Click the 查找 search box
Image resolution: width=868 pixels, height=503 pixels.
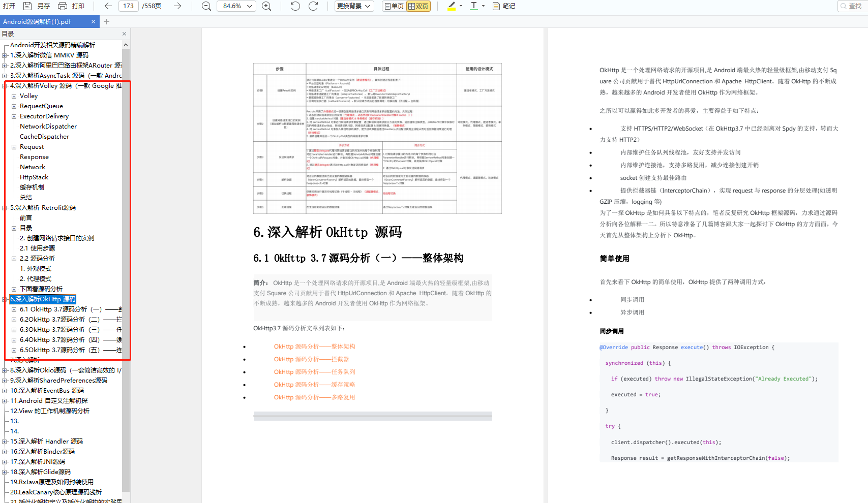coord(852,6)
